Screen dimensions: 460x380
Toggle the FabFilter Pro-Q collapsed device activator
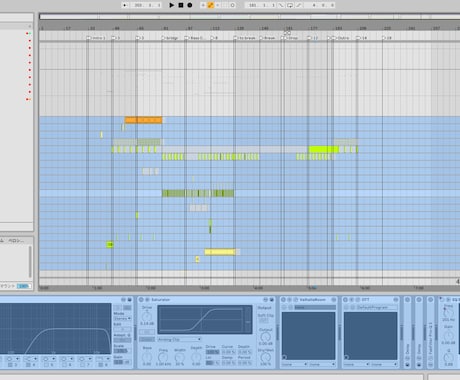pos(430,300)
